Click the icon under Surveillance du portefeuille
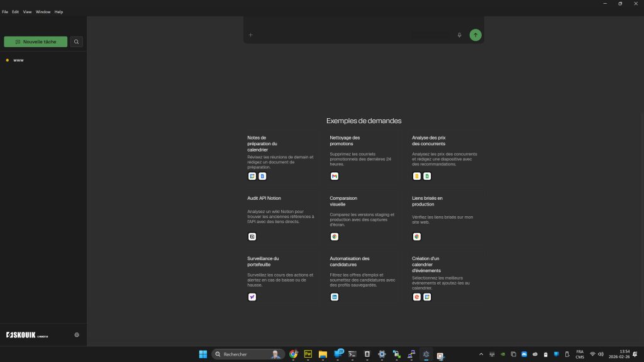Viewport: 644px width, 362px height. 252,297
